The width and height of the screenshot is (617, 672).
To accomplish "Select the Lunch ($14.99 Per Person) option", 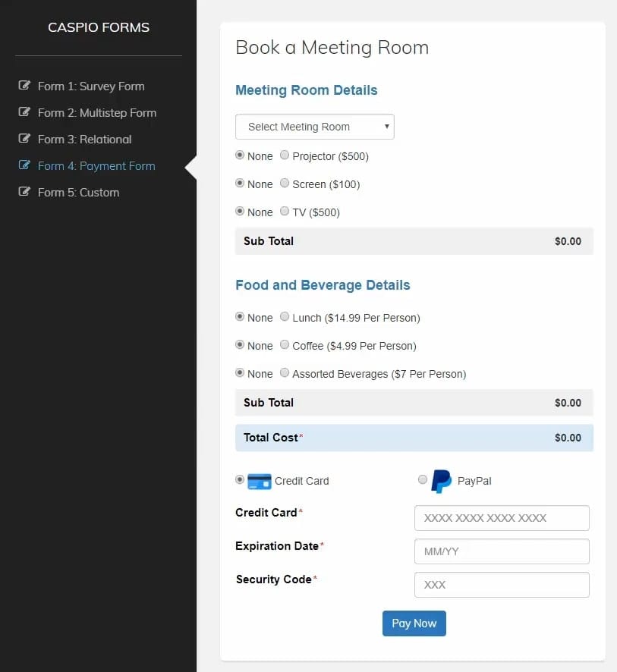I will click(x=285, y=317).
